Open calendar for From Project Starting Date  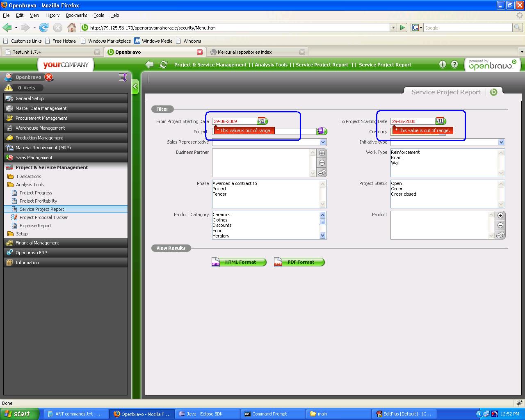pos(262,121)
